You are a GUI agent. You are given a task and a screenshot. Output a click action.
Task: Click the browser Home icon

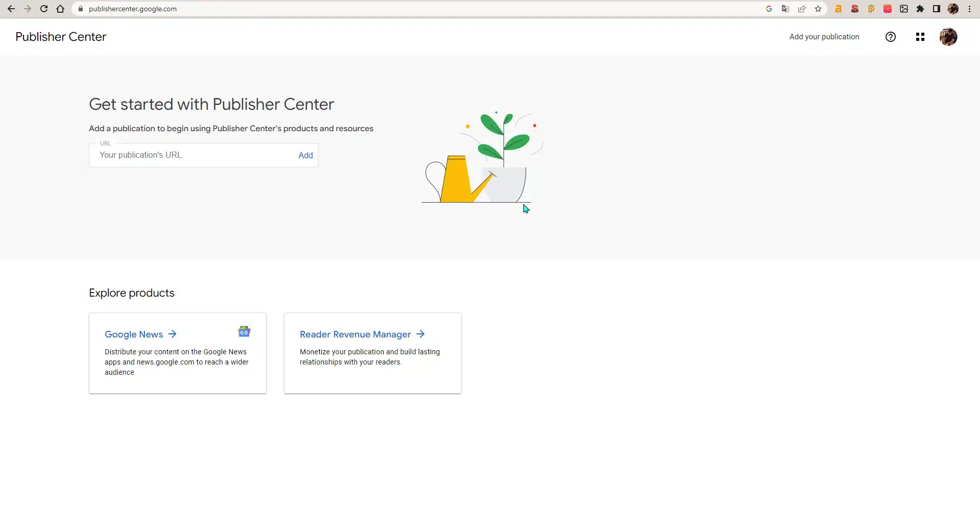60,9
